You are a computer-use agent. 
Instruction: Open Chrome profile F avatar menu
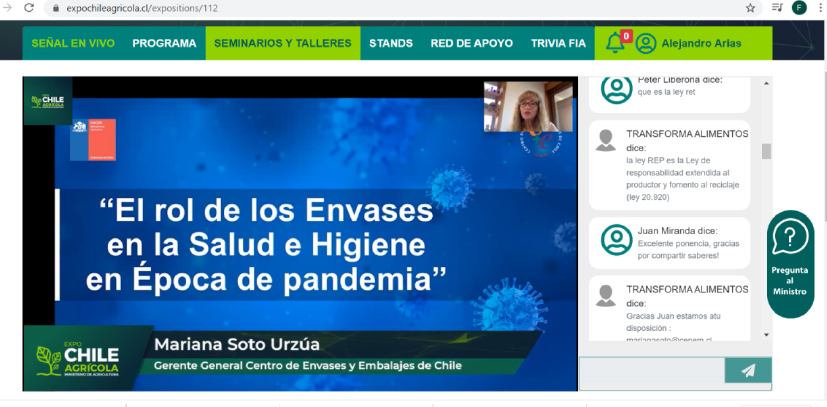799,8
